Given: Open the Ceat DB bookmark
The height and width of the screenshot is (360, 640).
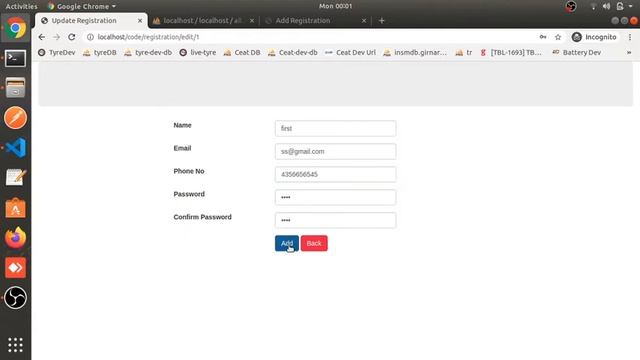Looking at the screenshot, I should pyautogui.click(x=242, y=53).
